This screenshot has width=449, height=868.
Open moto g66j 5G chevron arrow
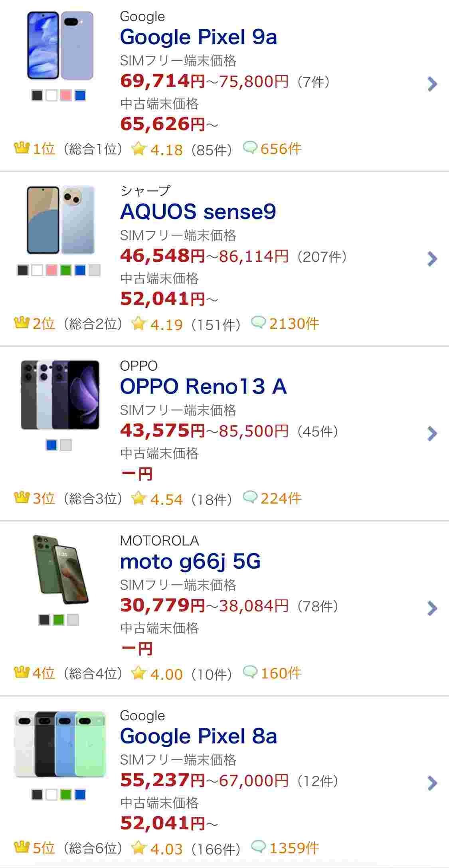coord(432,608)
